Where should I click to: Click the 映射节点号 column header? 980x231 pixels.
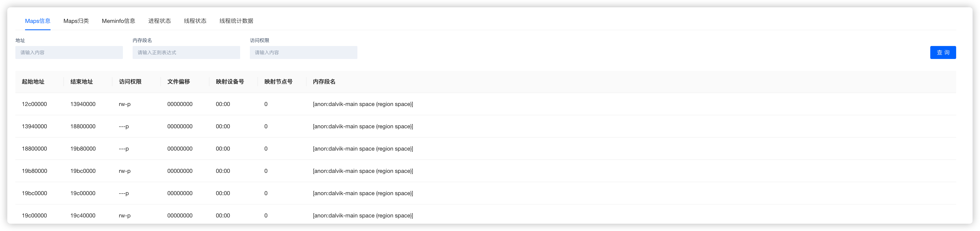(279, 82)
